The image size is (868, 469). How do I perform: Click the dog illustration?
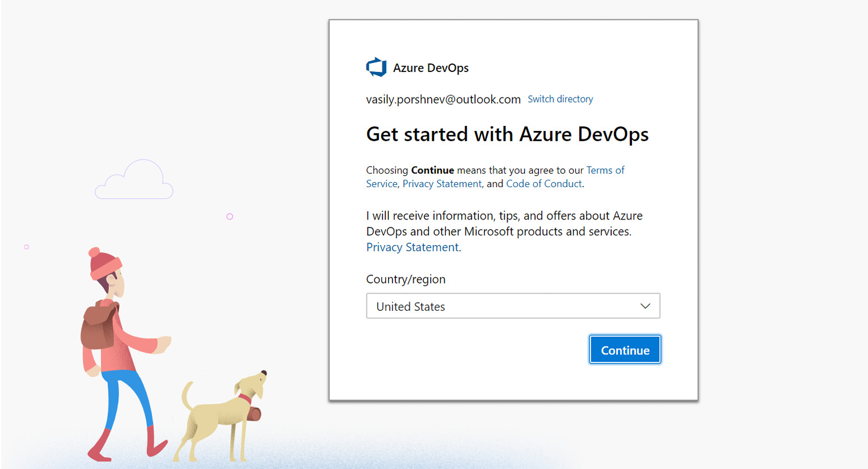coord(221,414)
